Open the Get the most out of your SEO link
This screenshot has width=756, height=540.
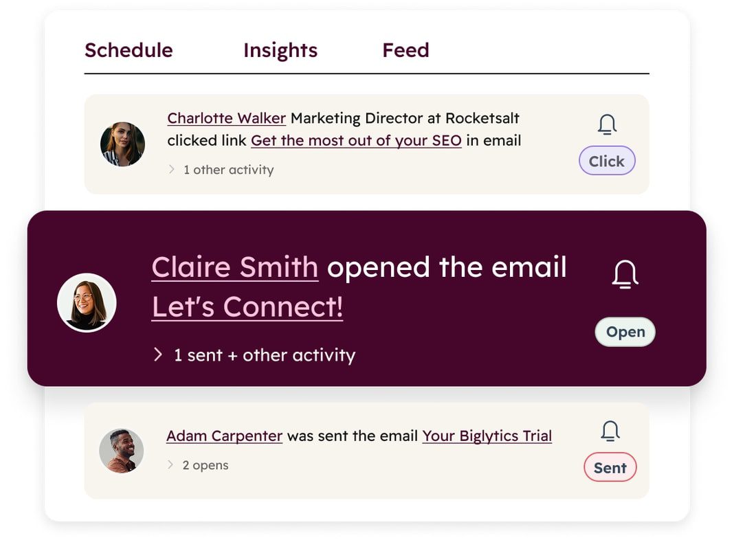pos(356,140)
